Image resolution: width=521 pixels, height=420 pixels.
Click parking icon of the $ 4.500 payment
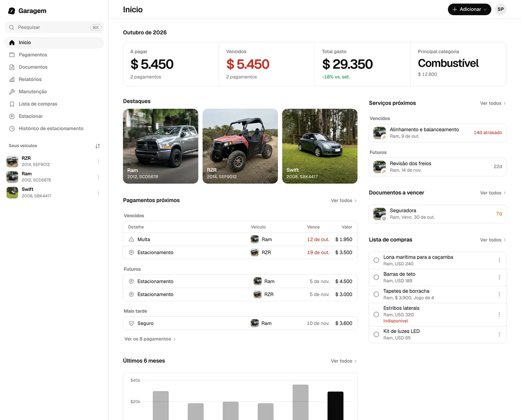(x=132, y=281)
